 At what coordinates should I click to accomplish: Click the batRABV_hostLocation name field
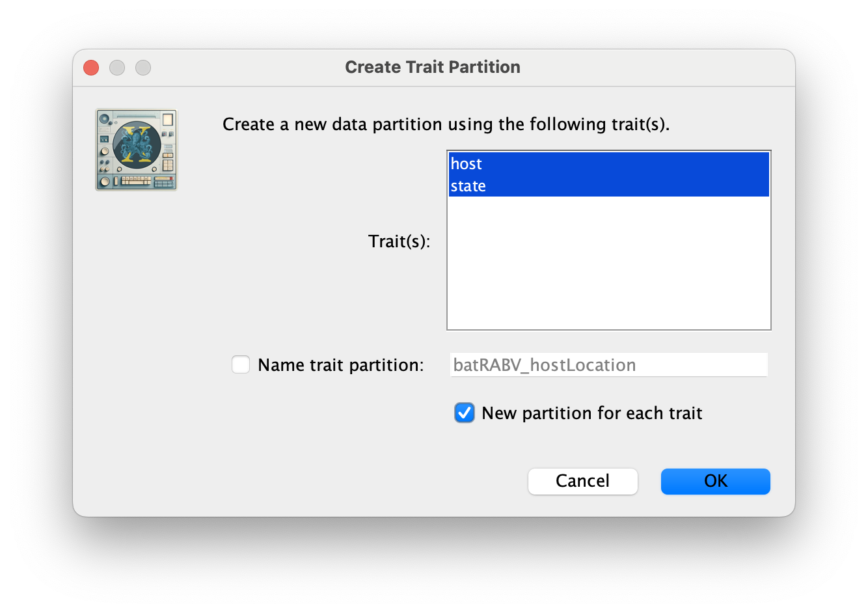[609, 364]
